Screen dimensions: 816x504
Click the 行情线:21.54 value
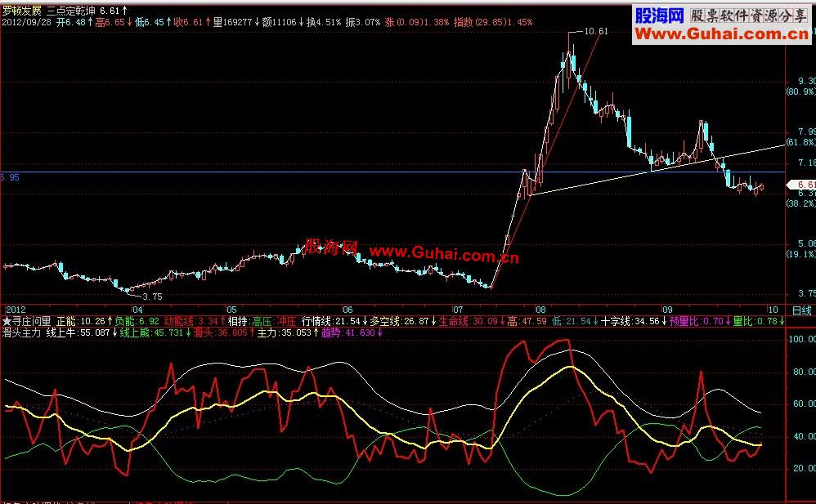point(331,322)
